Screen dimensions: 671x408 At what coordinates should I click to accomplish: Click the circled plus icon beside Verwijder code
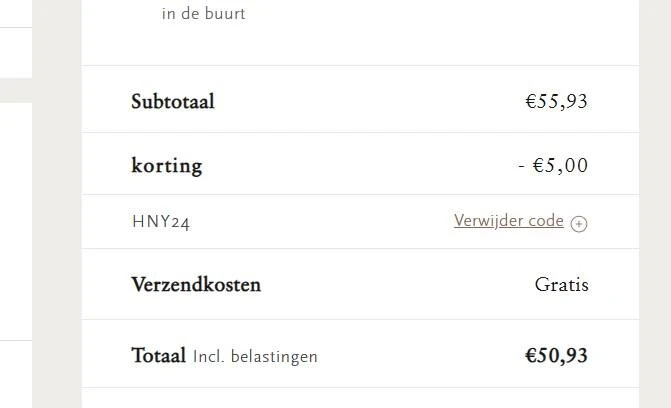pos(579,223)
